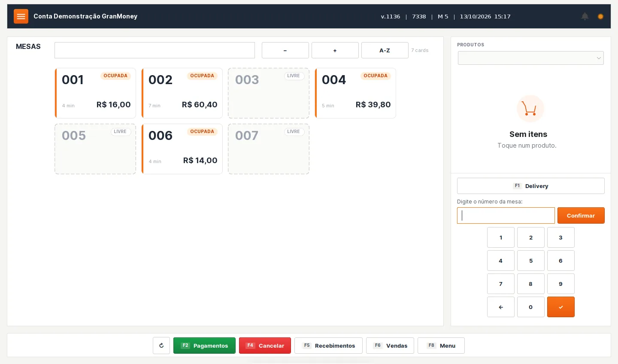Tap keypad digit 5

[x=531, y=261]
